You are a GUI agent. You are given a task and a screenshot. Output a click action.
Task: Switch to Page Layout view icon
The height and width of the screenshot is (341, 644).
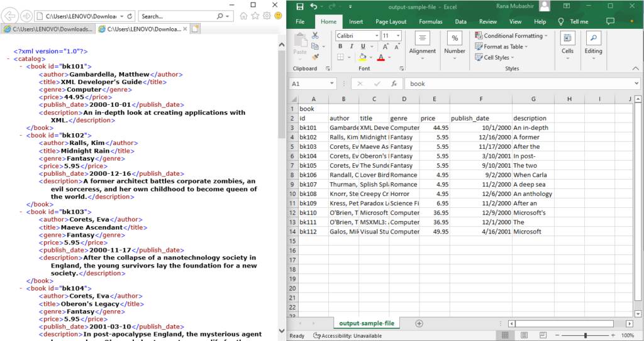click(524, 335)
